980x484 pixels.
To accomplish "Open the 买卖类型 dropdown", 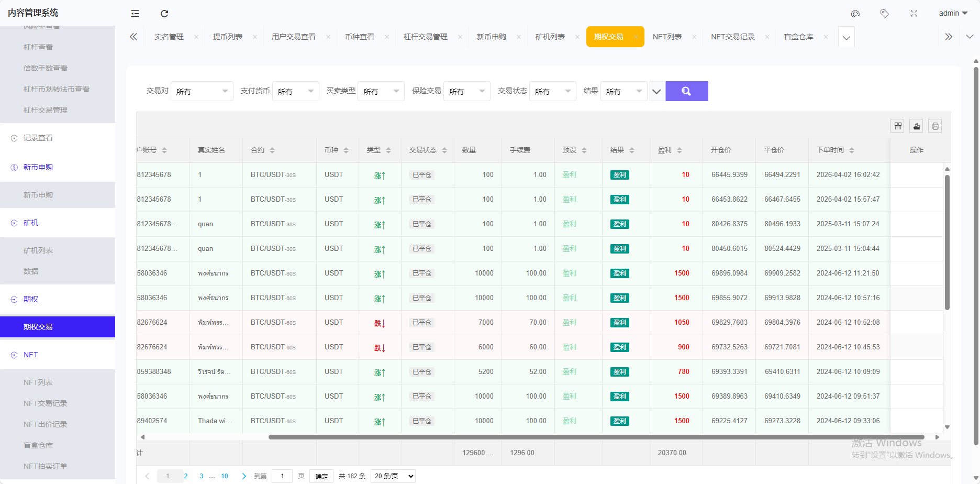I will [x=381, y=91].
